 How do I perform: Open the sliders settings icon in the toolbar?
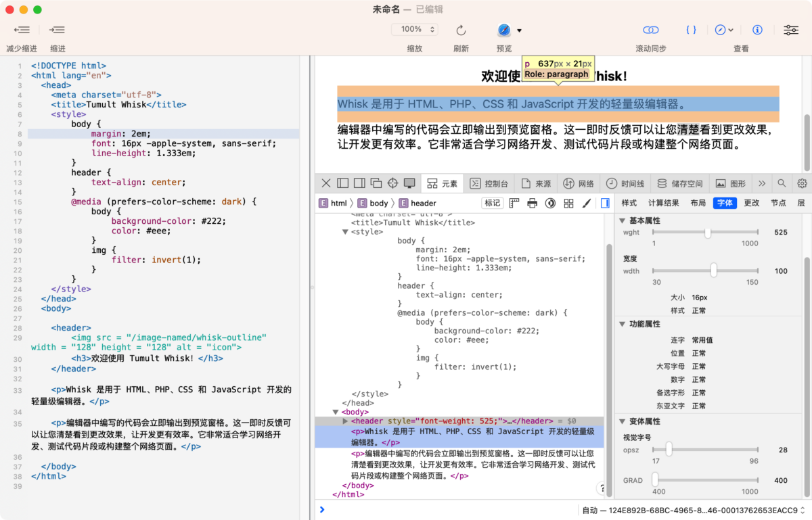coord(790,30)
